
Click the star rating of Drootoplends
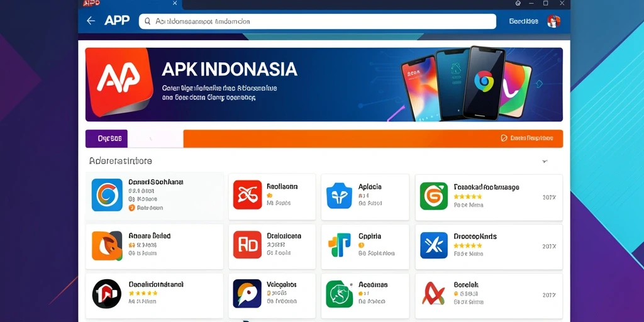pos(467,246)
